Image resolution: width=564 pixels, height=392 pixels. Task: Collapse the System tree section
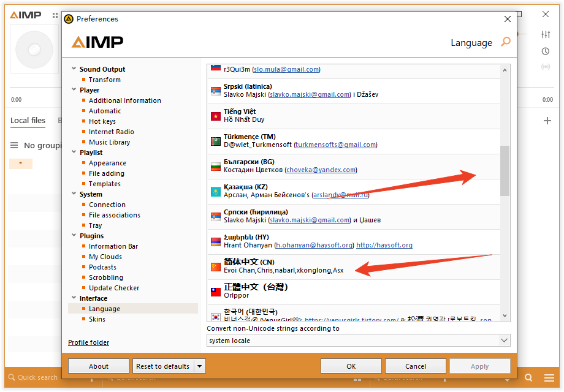[74, 194]
